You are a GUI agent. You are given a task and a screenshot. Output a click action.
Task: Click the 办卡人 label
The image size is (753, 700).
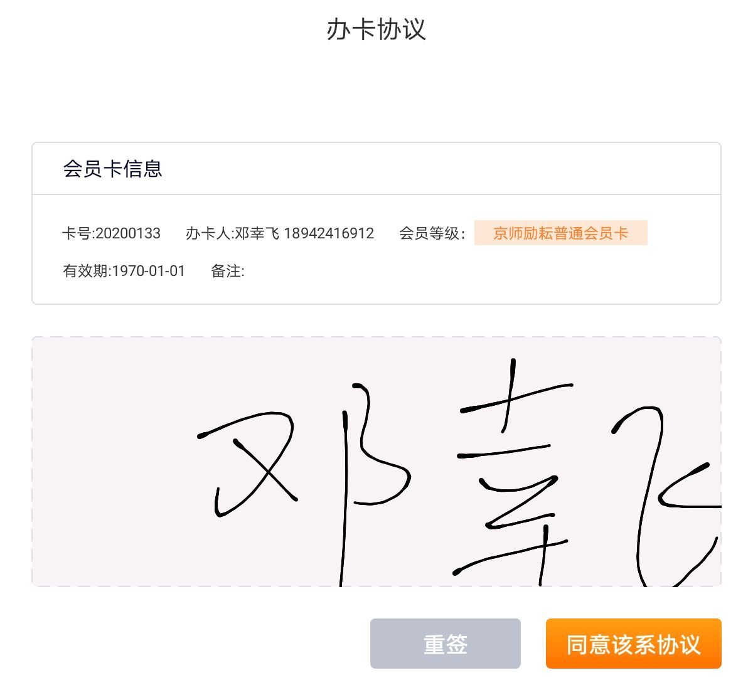tap(208, 233)
